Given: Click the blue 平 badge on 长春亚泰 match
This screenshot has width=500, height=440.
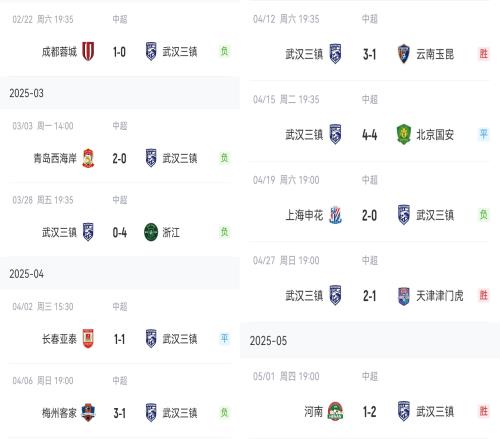Looking at the screenshot, I should tap(224, 338).
